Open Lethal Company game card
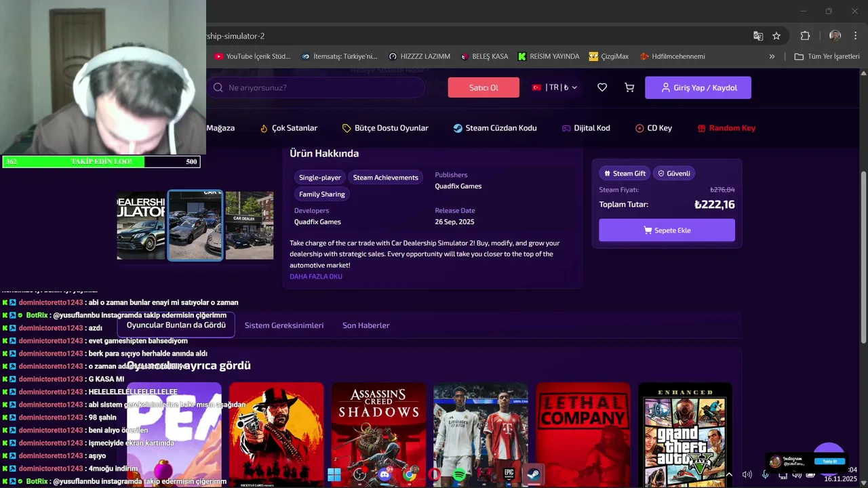 click(583, 435)
